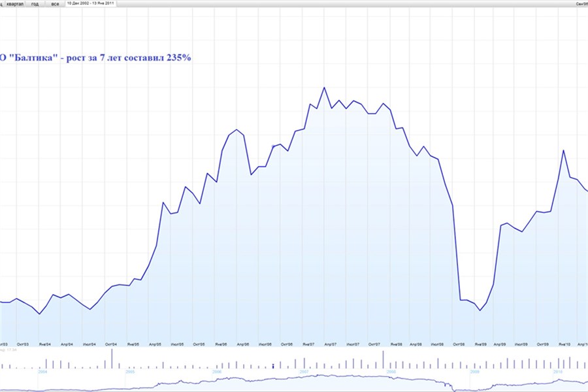Switch to the 'год' period tab
The height and width of the screenshot is (392, 588).
[x=35, y=3]
